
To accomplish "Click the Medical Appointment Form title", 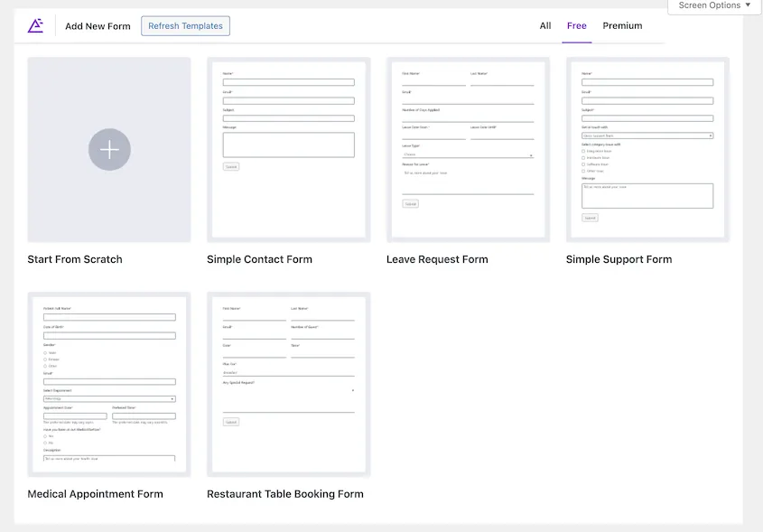I will pyautogui.click(x=96, y=494).
